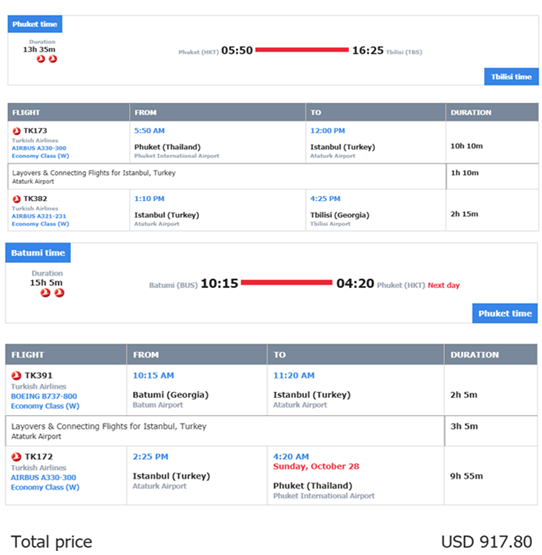This screenshot has height=555, width=542.
Task: Click the Sunday, October 28 arrival date
Action: tap(316, 466)
